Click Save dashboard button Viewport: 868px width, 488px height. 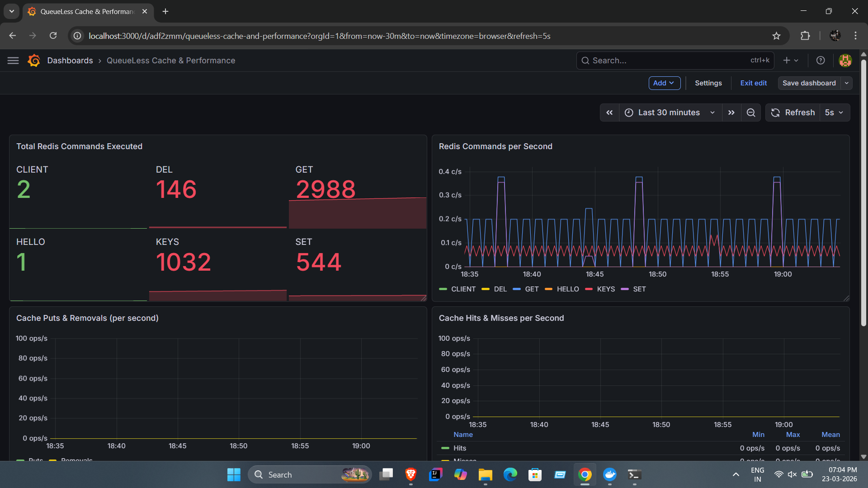click(x=809, y=83)
